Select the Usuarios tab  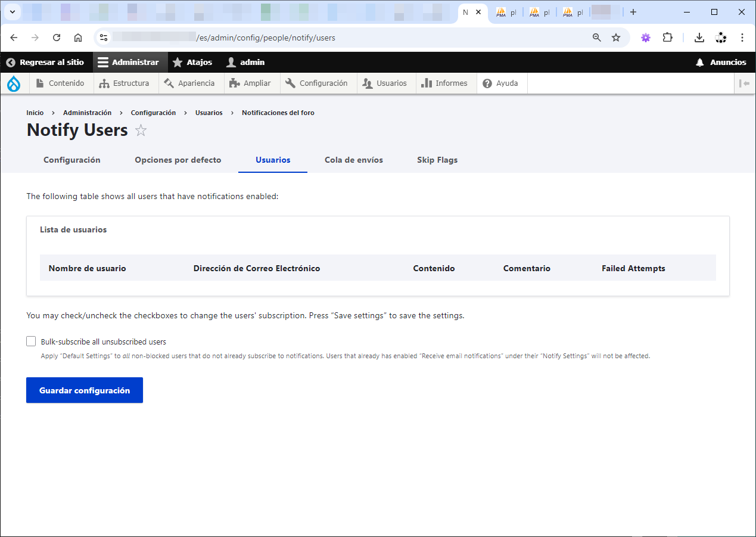click(x=273, y=160)
